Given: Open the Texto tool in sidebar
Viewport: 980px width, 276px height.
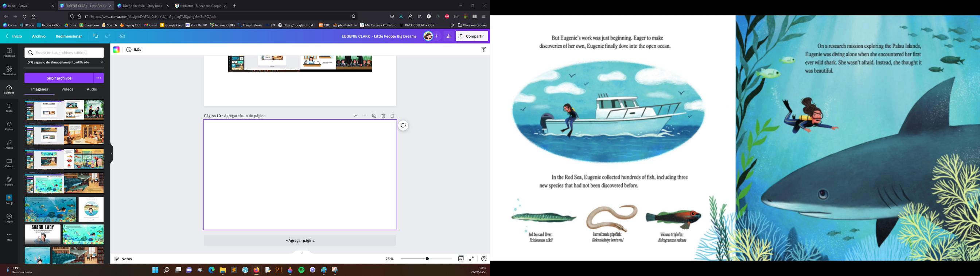Looking at the screenshot, I should pos(9,108).
